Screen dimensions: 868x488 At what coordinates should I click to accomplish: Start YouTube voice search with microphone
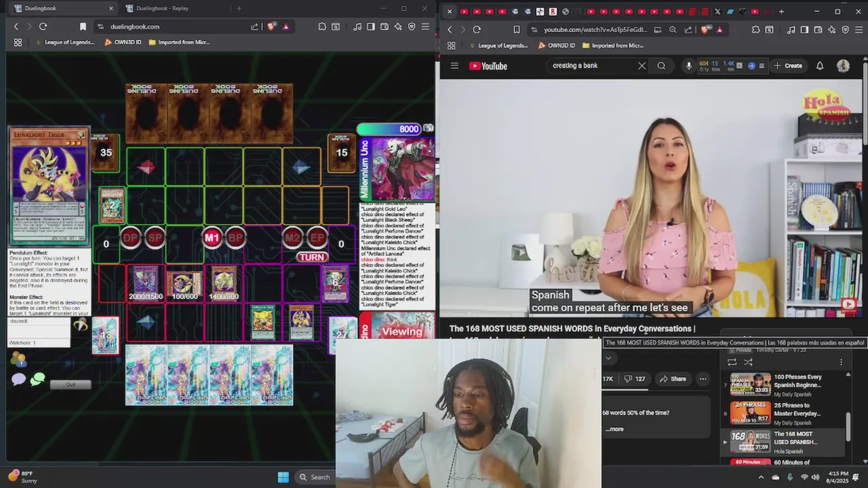pos(689,66)
